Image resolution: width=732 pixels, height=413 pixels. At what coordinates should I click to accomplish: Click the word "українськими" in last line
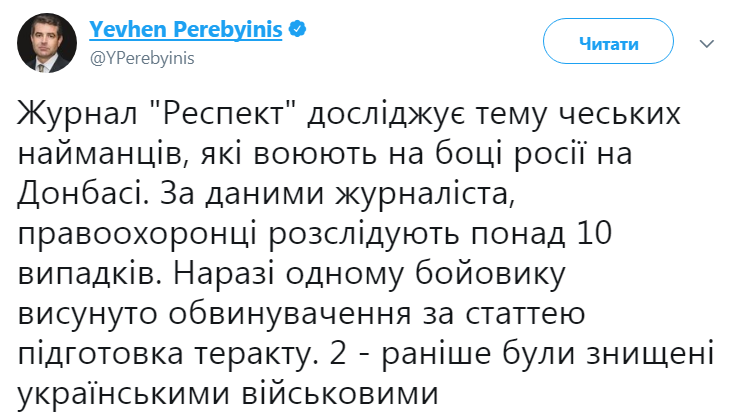click(x=124, y=393)
